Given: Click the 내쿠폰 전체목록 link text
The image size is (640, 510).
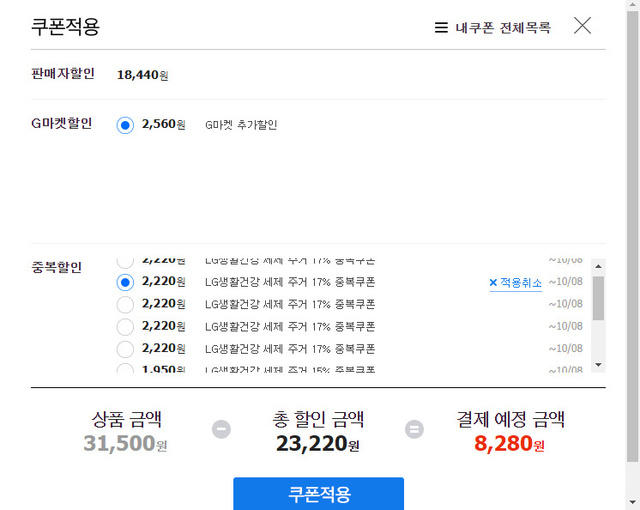Looking at the screenshot, I should (x=503, y=28).
